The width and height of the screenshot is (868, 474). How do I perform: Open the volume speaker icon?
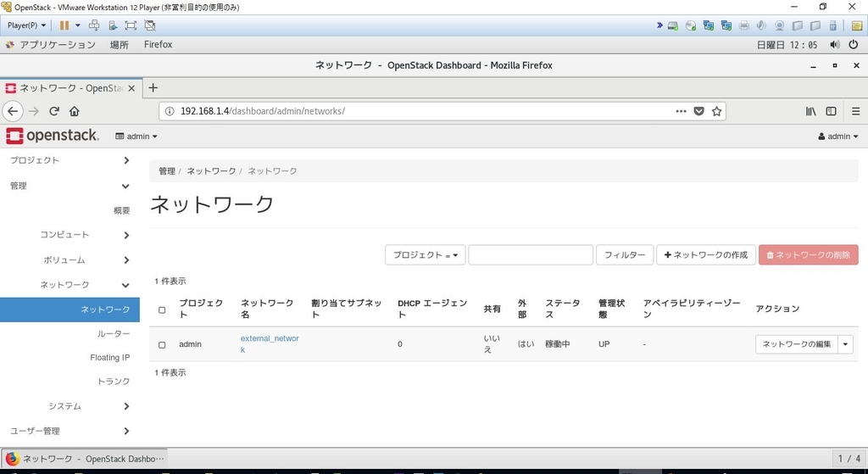point(835,45)
